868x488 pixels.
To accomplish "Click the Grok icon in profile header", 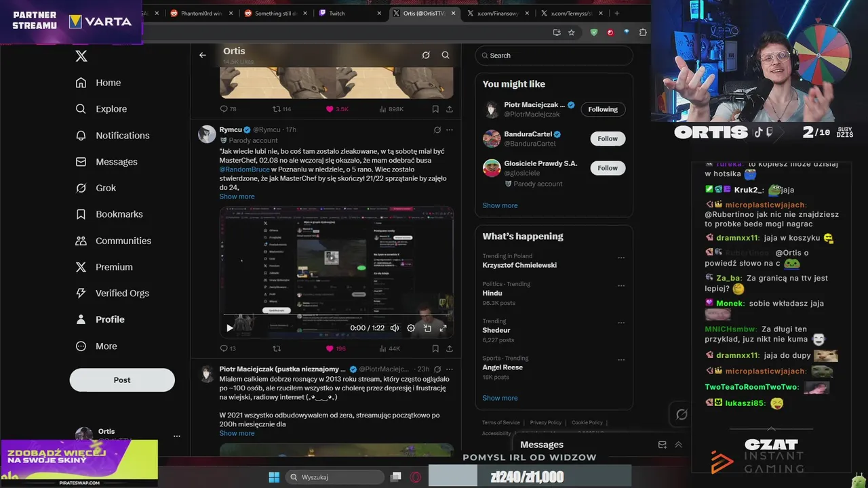I will point(426,56).
